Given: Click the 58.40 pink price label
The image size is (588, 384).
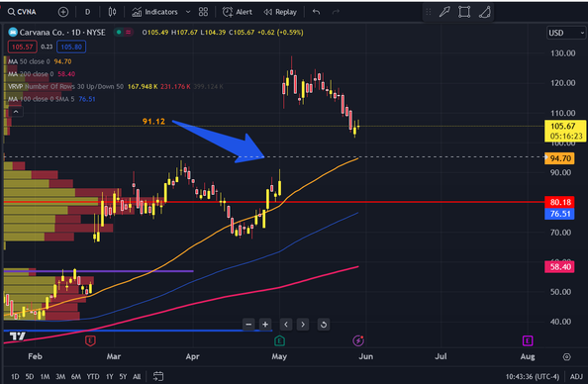Looking at the screenshot, I should 559,267.
